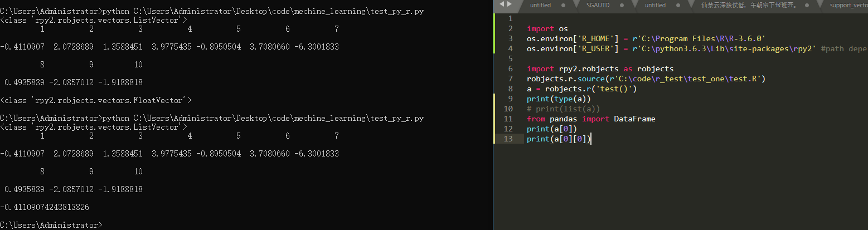The height and width of the screenshot is (230, 868).
Task: Click the "a = robjects.r('test()')" line
Action: (581, 89)
